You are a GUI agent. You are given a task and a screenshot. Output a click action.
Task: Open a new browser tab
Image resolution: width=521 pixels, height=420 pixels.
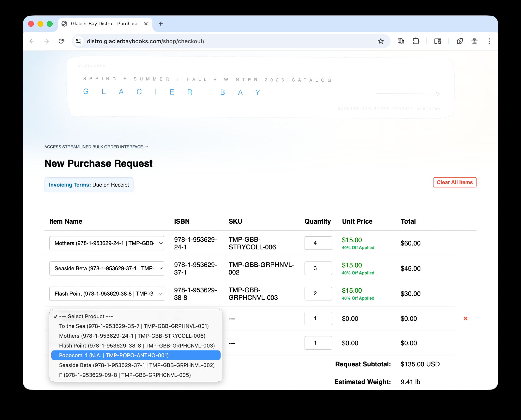[x=160, y=24]
